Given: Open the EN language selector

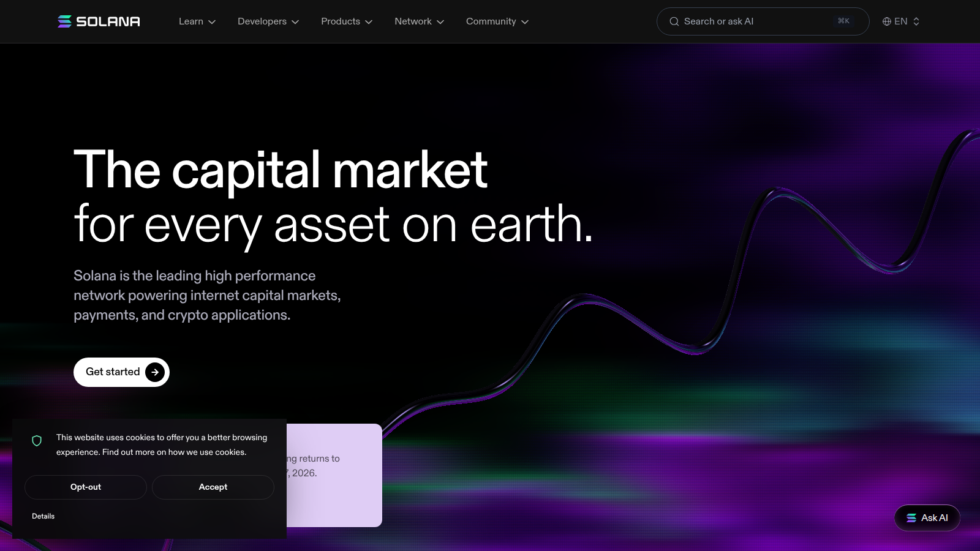Looking at the screenshot, I should point(901,21).
